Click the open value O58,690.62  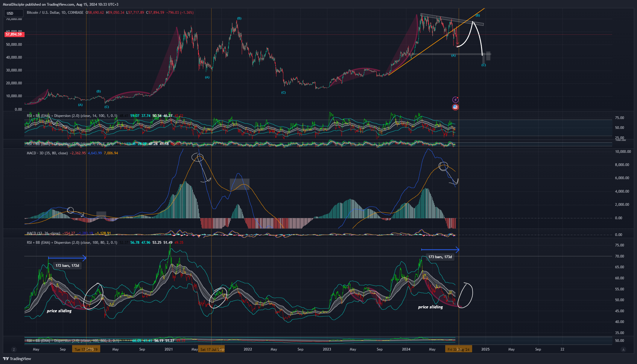[95, 13]
